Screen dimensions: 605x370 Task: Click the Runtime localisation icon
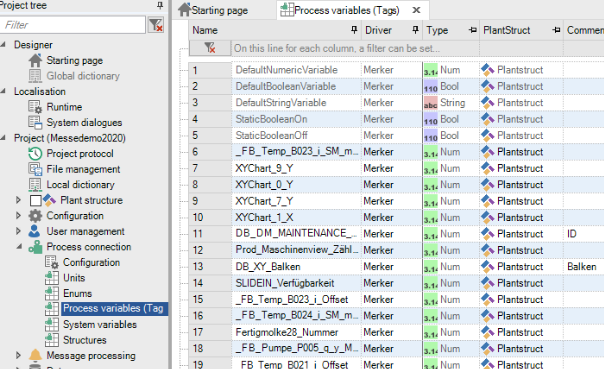(35, 107)
